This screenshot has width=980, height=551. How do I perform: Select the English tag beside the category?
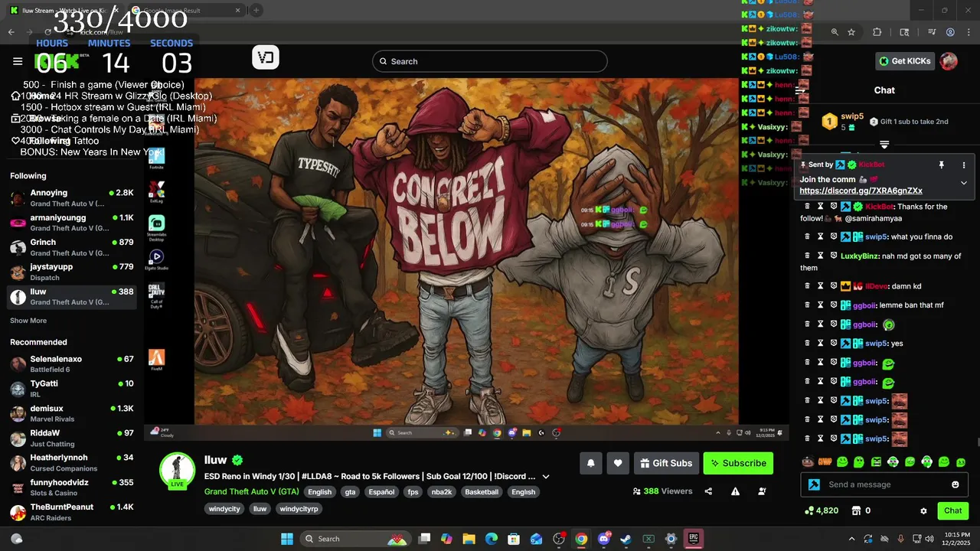click(320, 492)
